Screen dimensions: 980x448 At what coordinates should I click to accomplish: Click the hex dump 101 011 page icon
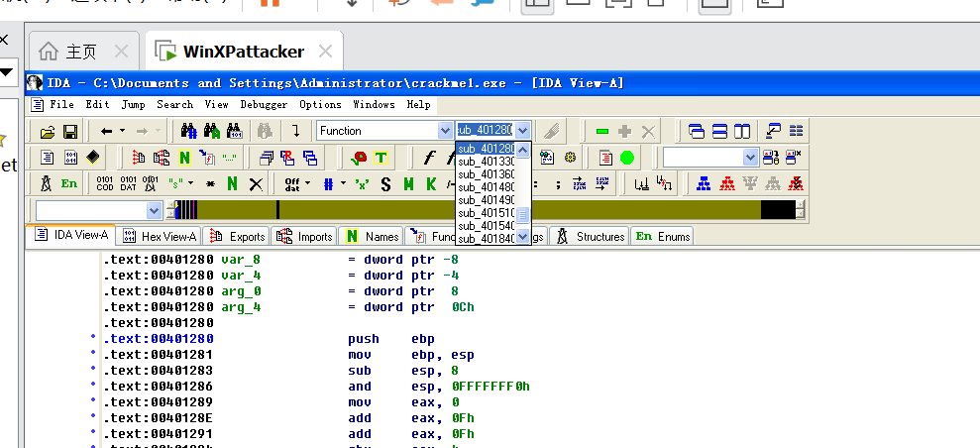click(70, 158)
